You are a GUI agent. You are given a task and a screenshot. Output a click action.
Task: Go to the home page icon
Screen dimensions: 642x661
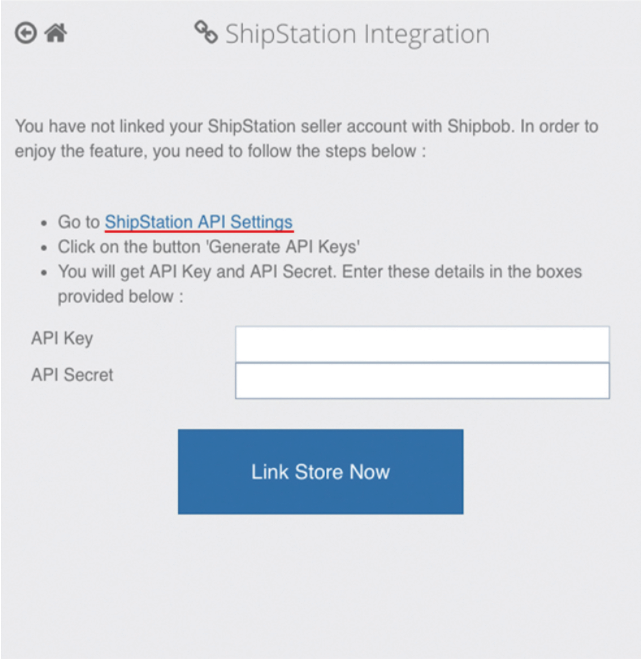(56, 33)
